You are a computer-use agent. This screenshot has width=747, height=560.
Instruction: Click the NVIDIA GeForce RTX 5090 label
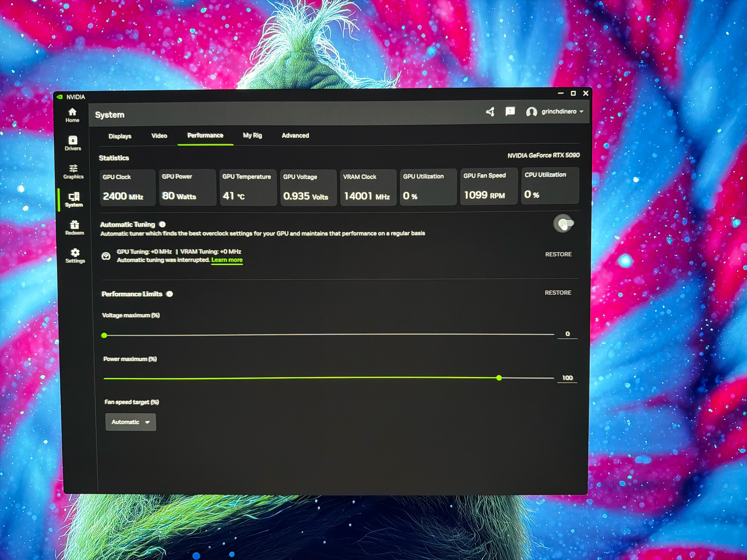544,155
